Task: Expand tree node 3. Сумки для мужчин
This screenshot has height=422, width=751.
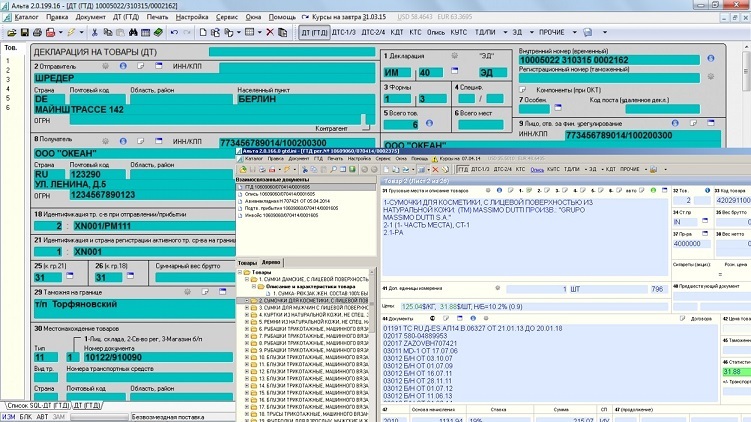Action: [x=247, y=308]
